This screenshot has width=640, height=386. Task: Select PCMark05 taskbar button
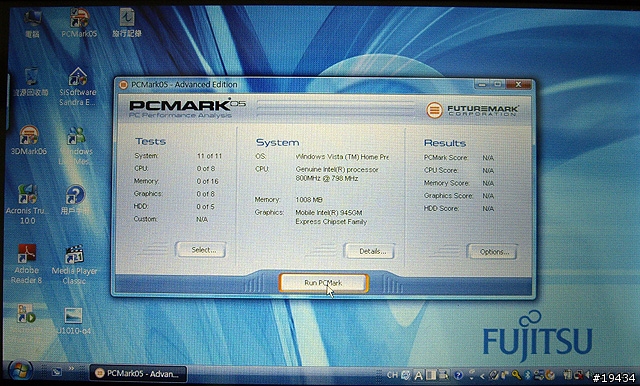tap(138, 373)
